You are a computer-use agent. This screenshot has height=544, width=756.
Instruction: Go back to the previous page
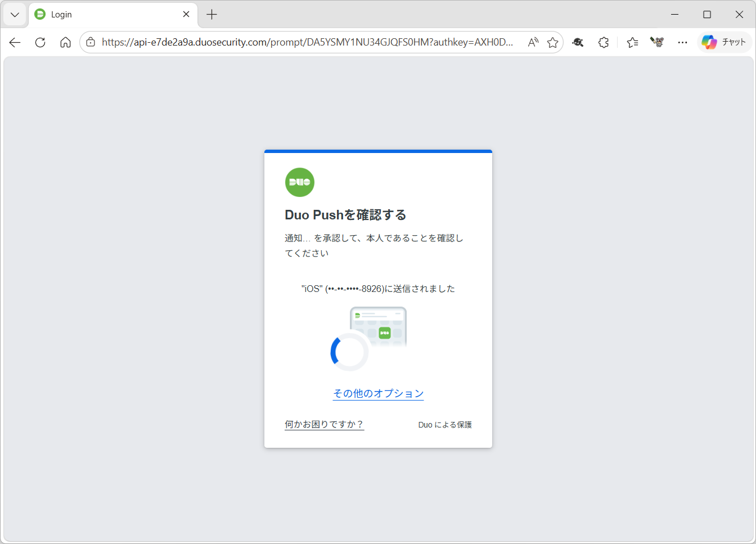pos(15,42)
